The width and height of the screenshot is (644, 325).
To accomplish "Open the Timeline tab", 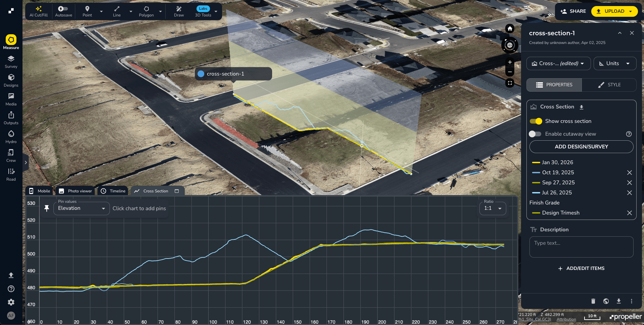I will tap(113, 191).
